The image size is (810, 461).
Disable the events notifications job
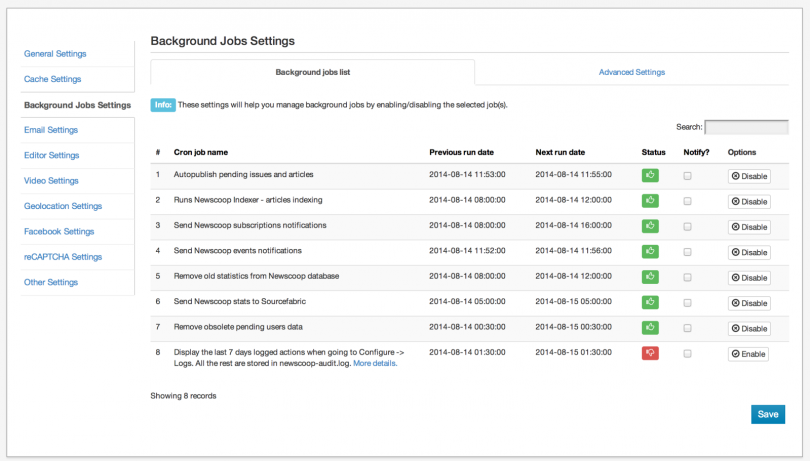(749, 252)
